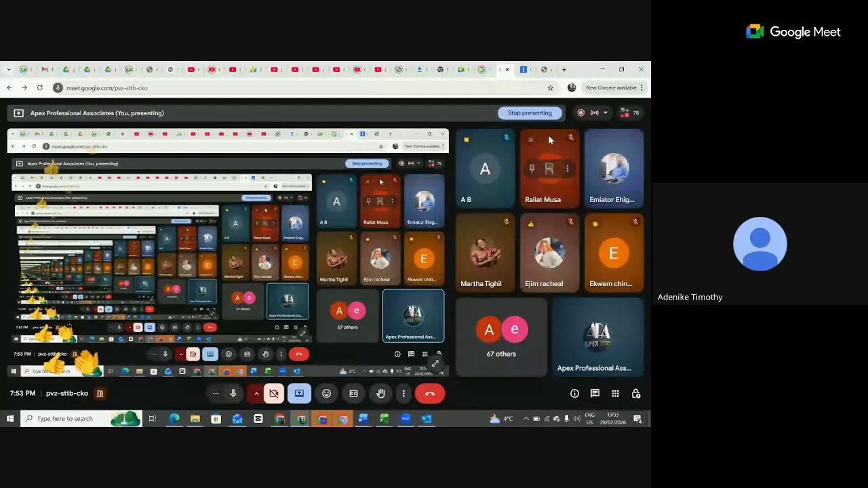This screenshot has height=488, width=868.
Task: Click the Stop presenting button
Action: click(x=530, y=113)
